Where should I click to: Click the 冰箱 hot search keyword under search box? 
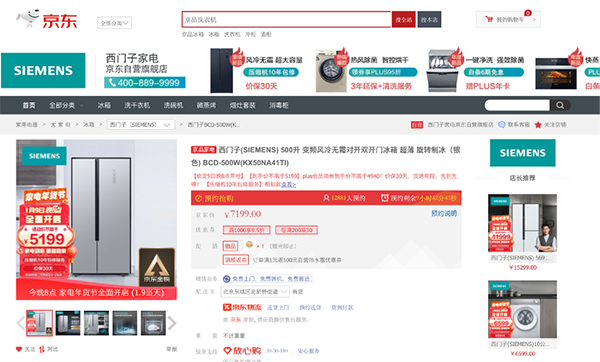214,34
